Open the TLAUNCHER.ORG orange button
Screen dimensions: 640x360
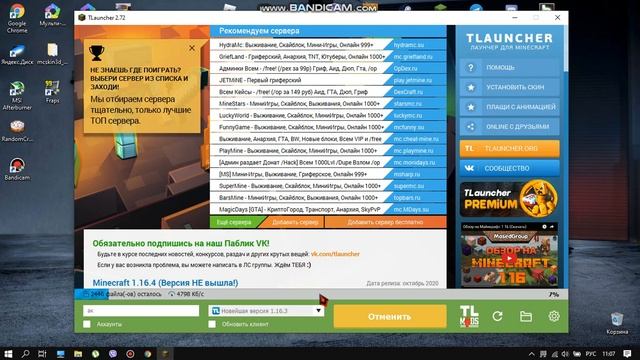point(509,149)
